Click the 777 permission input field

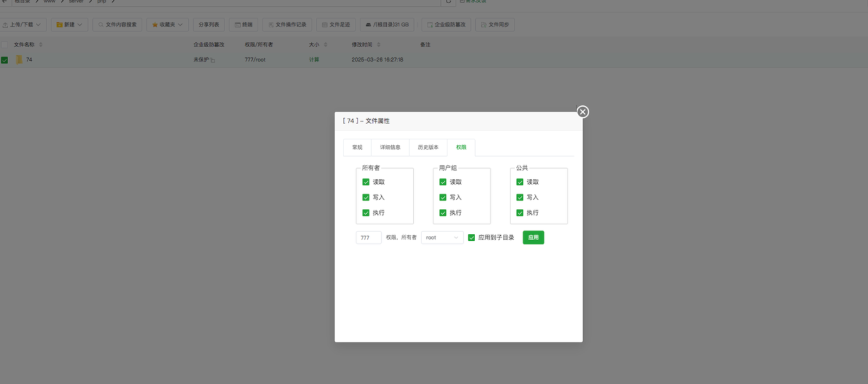pos(368,238)
